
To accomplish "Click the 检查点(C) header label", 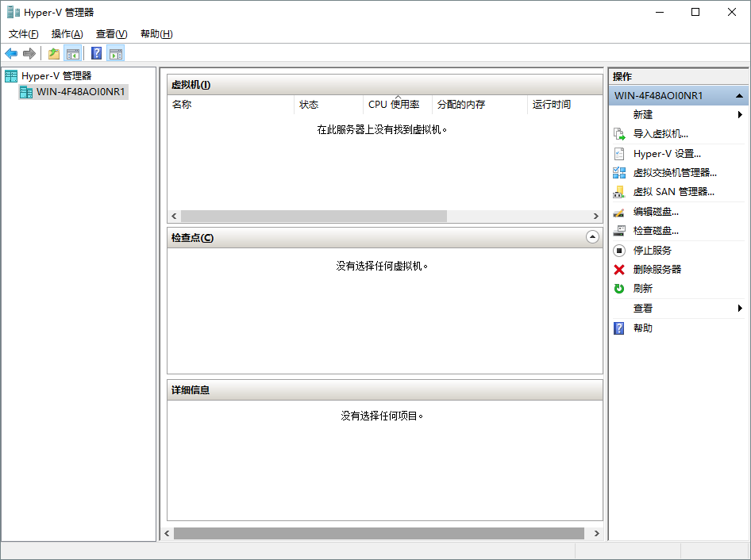I will pyautogui.click(x=193, y=238).
